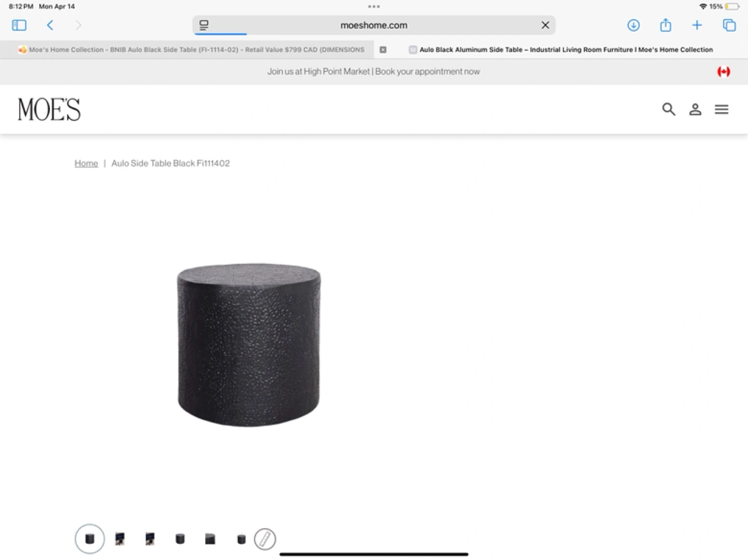This screenshot has width=748, height=560.
Task: Go back to the previous page
Action: (50, 25)
